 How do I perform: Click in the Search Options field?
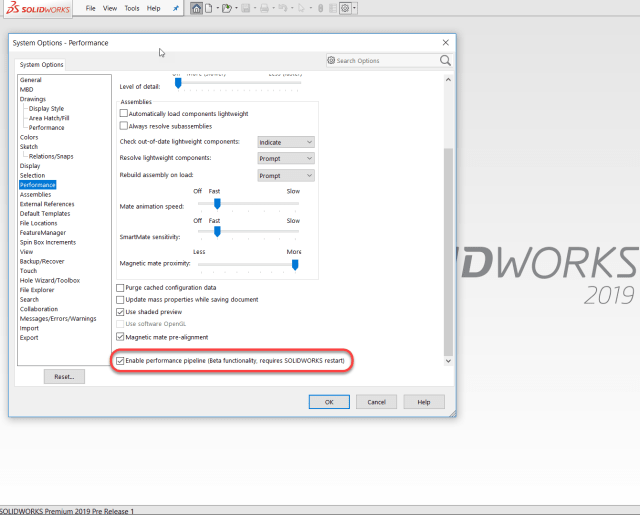pos(386,60)
